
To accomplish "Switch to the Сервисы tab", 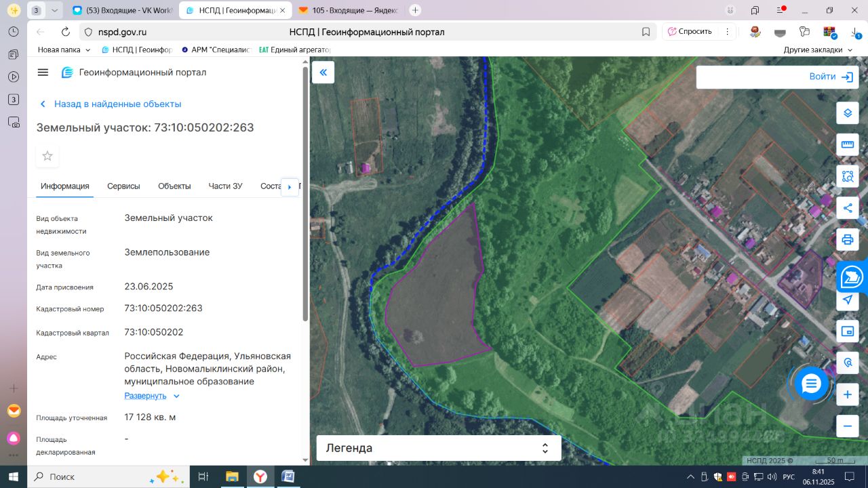I will coord(123,186).
